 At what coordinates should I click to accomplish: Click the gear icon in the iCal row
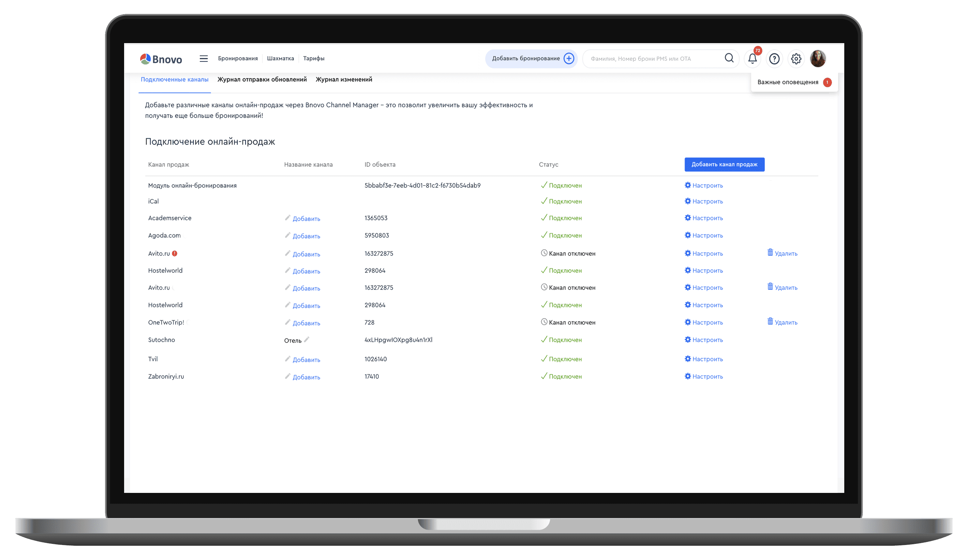pyautogui.click(x=688, y=201)
